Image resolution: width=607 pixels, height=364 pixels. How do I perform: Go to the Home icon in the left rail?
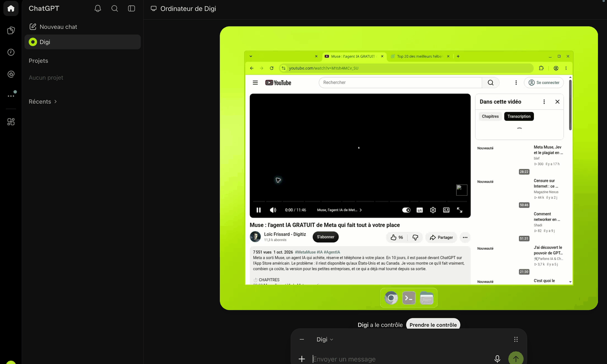coord(11,9)
